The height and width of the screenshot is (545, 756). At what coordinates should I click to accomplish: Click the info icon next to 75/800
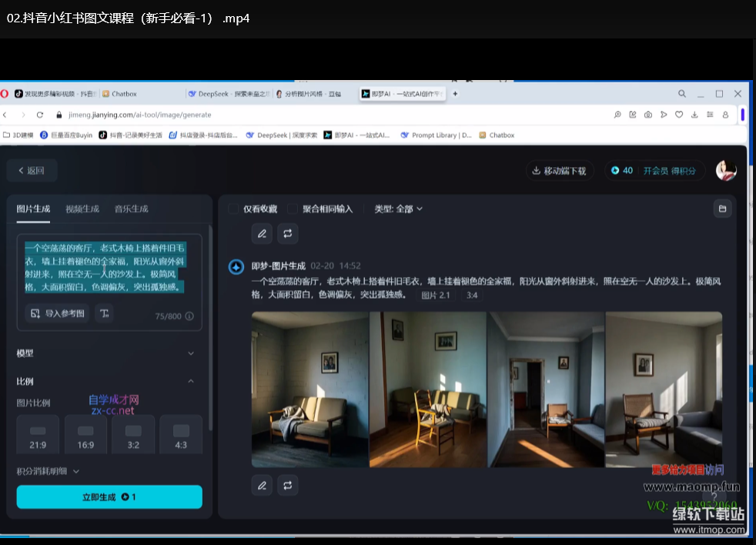pos(189,316)
